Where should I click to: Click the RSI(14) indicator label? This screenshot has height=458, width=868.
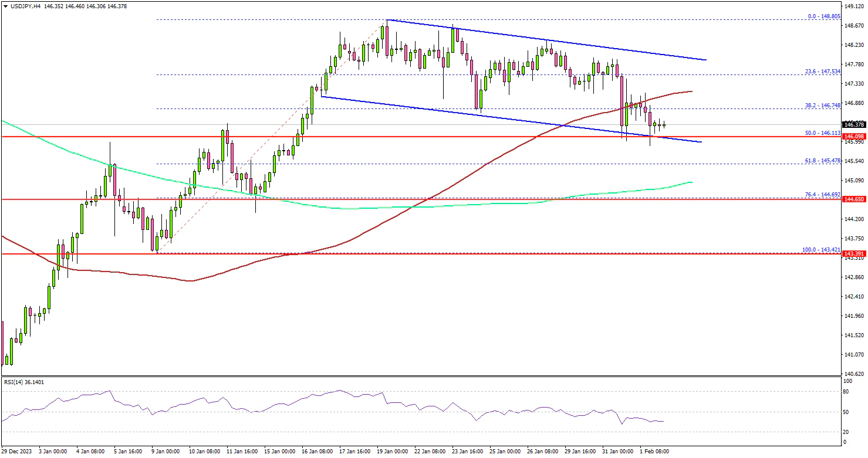pos(22,382)
